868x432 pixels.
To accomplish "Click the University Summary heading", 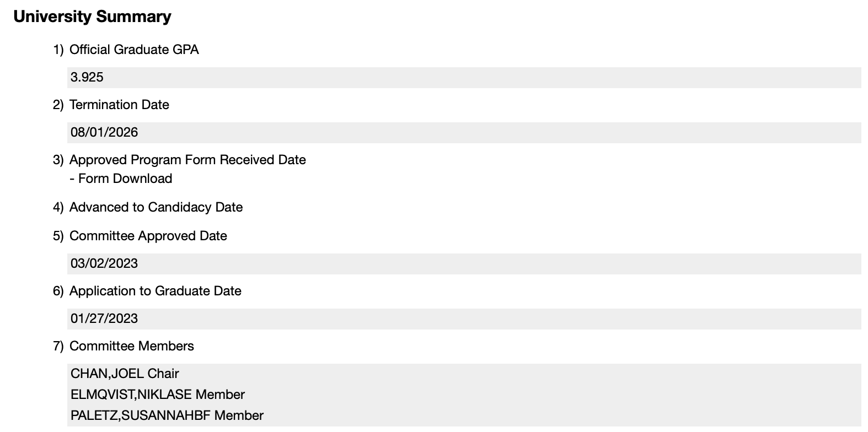I will point(92,17).
